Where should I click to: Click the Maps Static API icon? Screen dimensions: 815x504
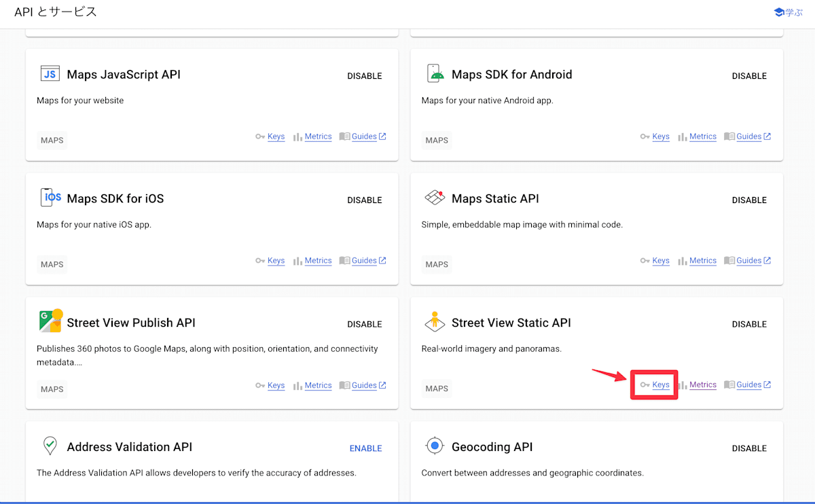pos(435,198)
